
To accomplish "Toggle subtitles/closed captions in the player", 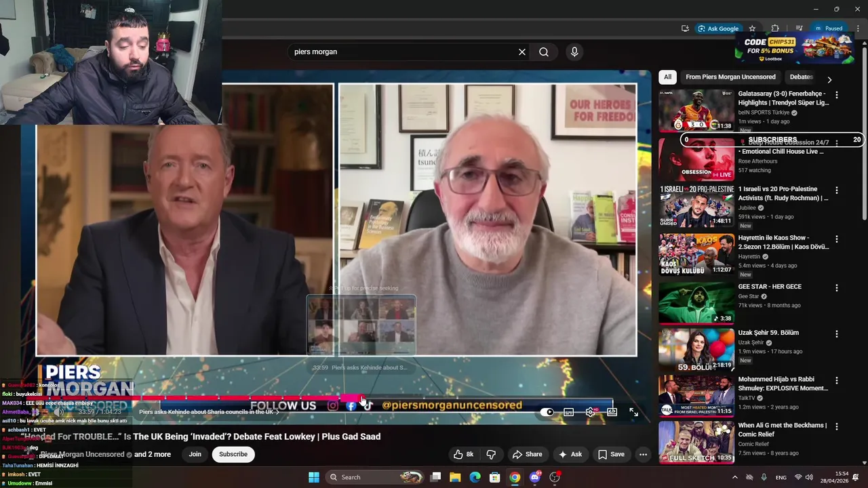I will pyautogui.click(x=569, y=412).
